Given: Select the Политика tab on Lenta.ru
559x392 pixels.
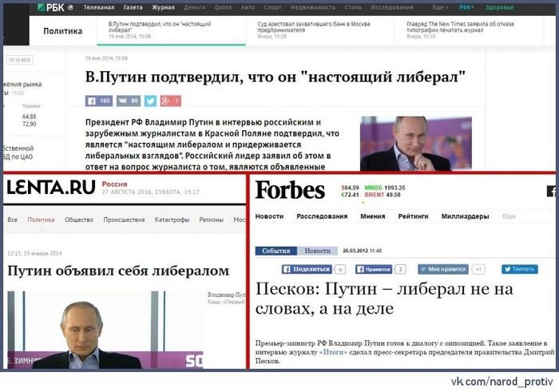Looking at the screenshot, I should (41, 220).
